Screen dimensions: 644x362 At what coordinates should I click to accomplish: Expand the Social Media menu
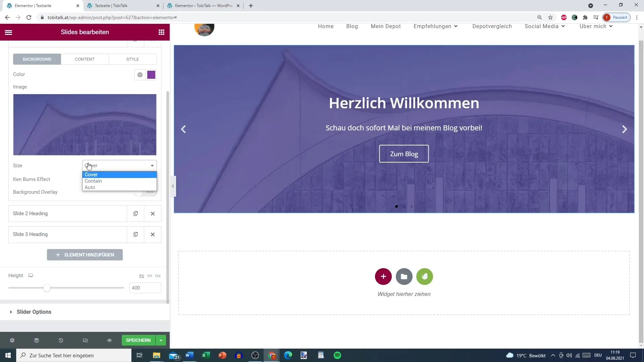pos(545,26)
